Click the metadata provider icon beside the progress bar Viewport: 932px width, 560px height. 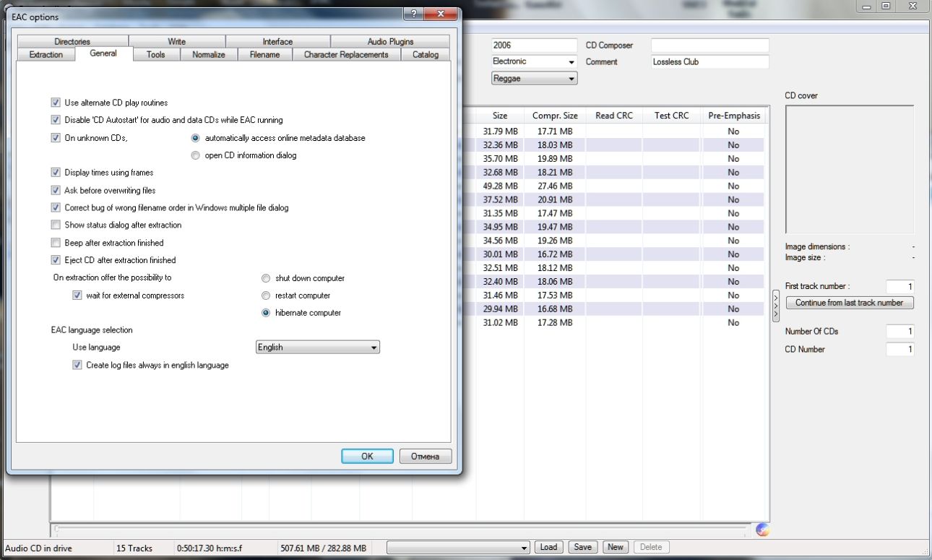(x=762, y=530)
